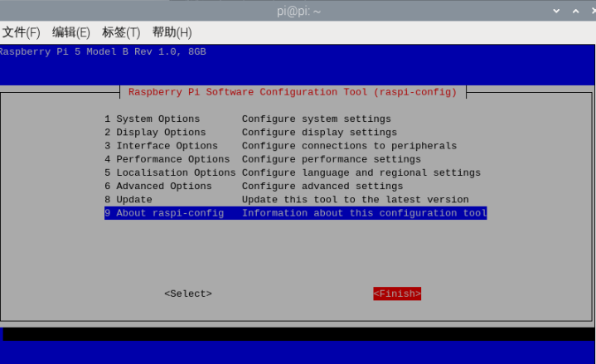Click 'Configure system settings' description
Viewport: 596px width, 364px height.
[317, 119]
